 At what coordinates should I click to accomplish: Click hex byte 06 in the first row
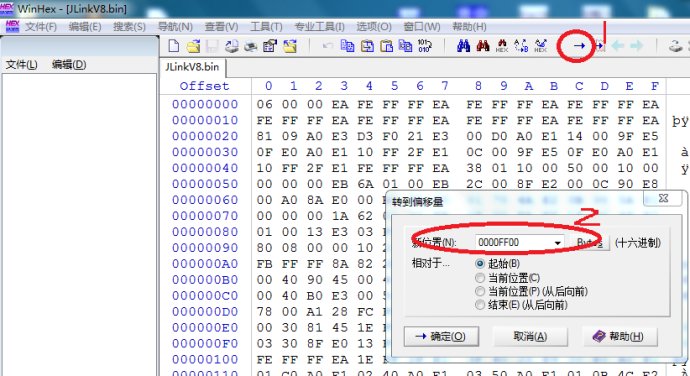[264, 104]
